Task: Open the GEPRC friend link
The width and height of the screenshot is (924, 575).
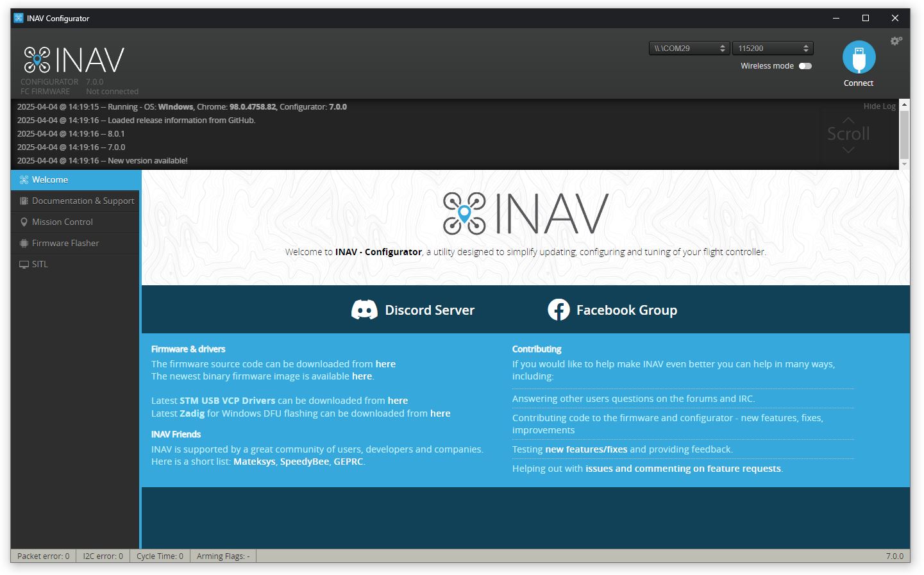Action: coord(348,462)
